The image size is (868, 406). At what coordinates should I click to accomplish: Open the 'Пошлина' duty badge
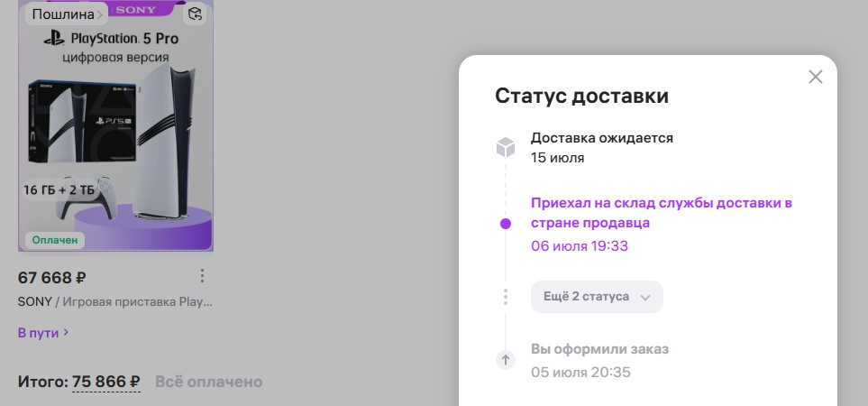pyautogui.click(x=67, y=14)
